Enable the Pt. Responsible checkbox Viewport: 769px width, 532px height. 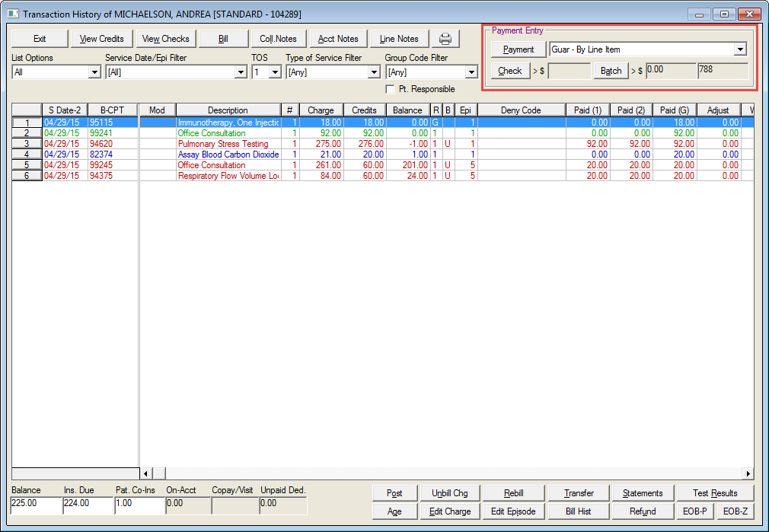click(x=391, y=89)
